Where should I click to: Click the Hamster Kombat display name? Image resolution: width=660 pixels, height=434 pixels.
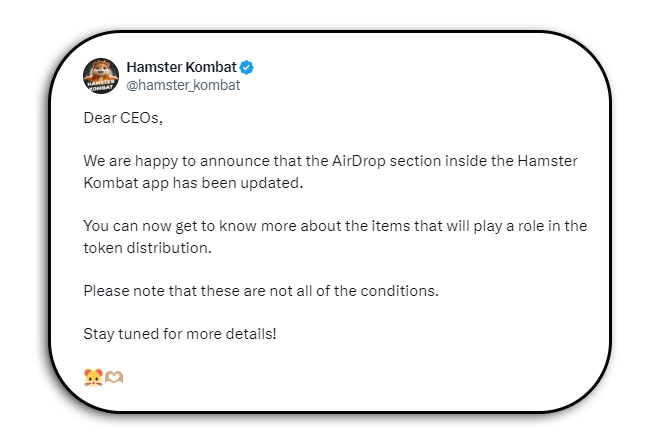[x=181, y=67]
